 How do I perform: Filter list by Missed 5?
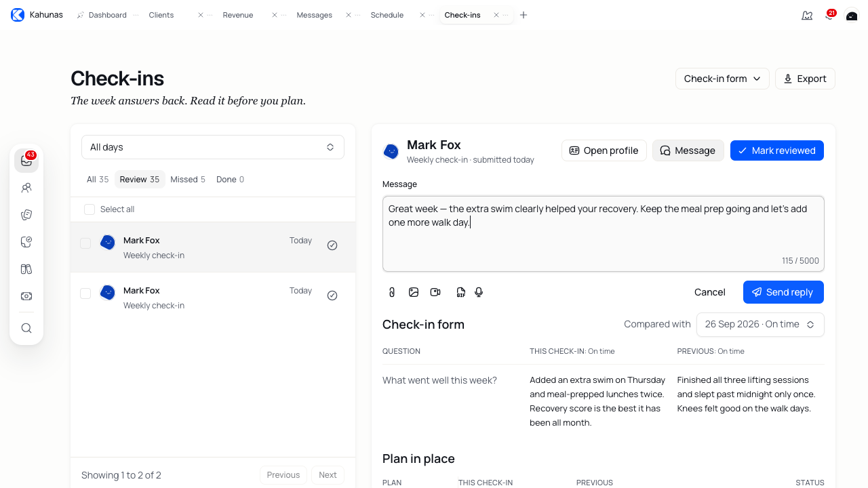(x=188, y=180)
